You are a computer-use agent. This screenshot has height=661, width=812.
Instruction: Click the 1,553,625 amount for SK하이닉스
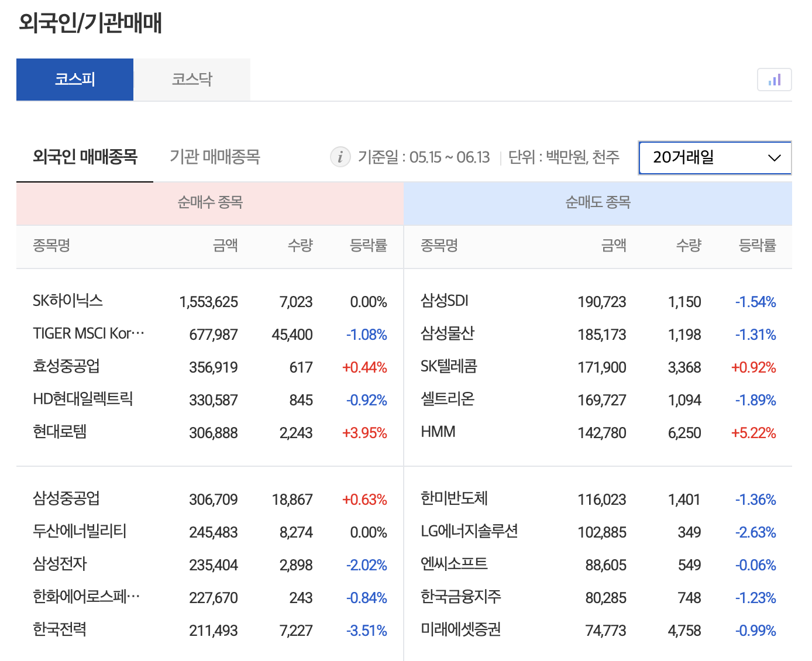(x=208, y=302)
